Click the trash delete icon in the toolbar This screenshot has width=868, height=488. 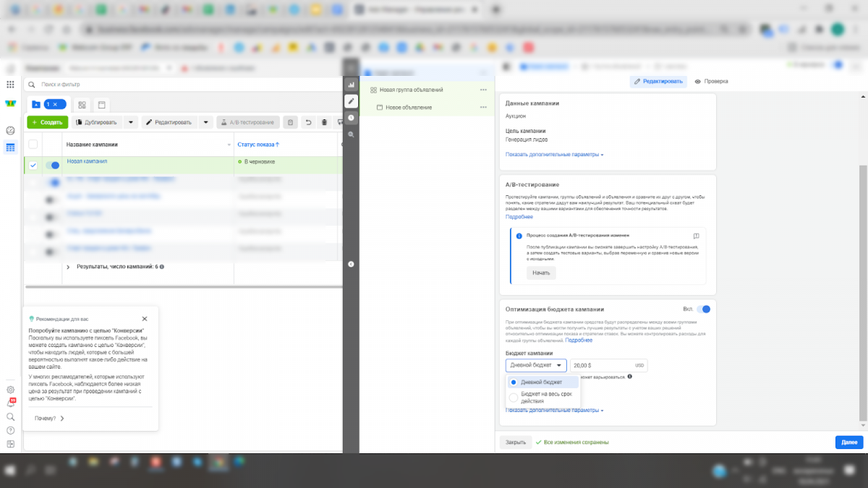324,122
